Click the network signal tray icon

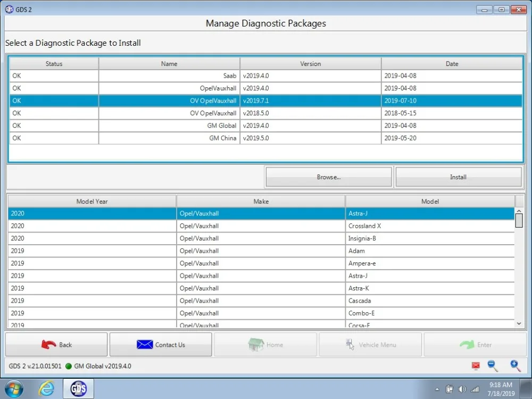click(475, 389)
